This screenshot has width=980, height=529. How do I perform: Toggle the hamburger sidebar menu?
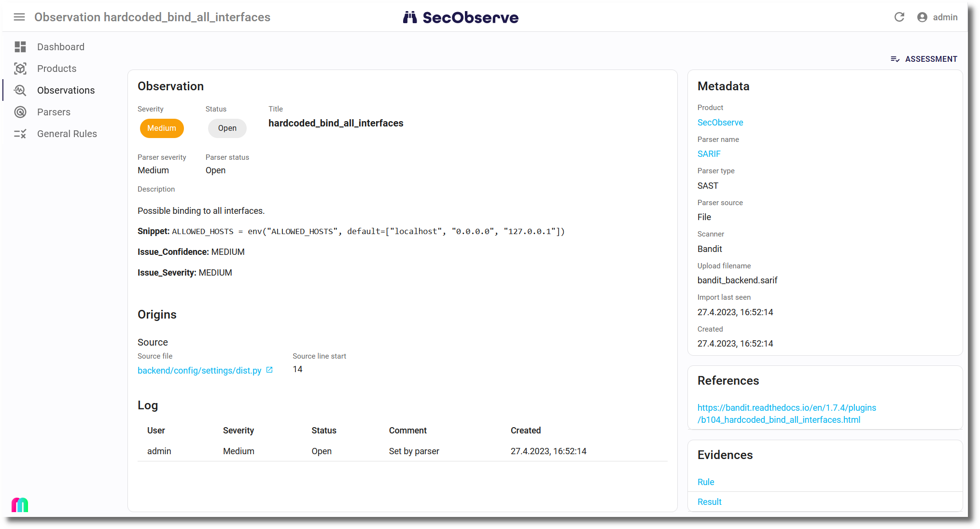tap(19, 17)
